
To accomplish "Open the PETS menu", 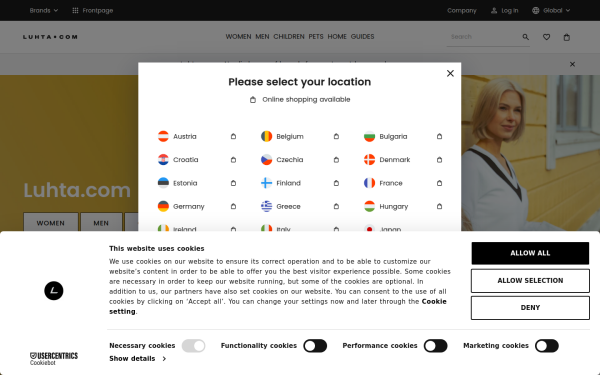I will (316, 37).
